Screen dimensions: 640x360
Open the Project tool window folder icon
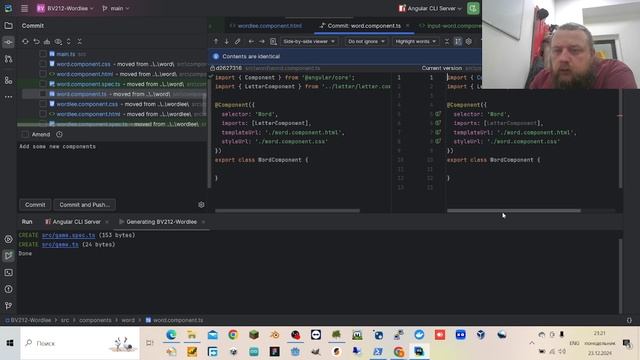[x=8, y=25]
